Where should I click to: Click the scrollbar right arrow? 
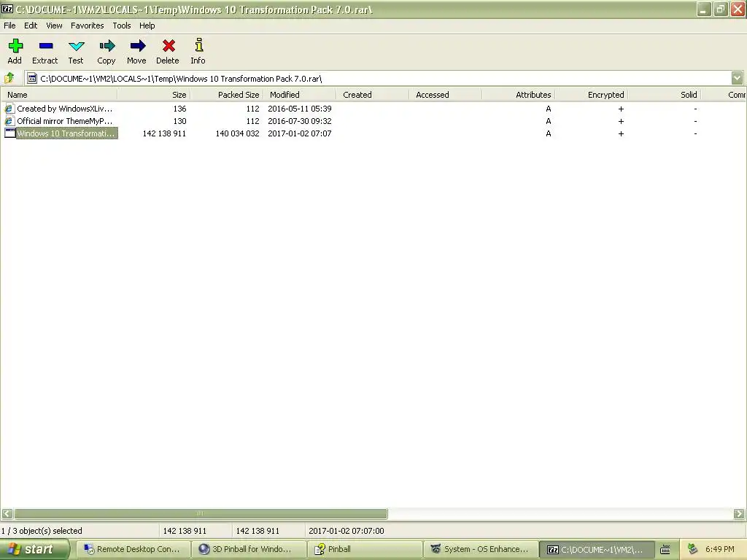(x=738, y=513)
